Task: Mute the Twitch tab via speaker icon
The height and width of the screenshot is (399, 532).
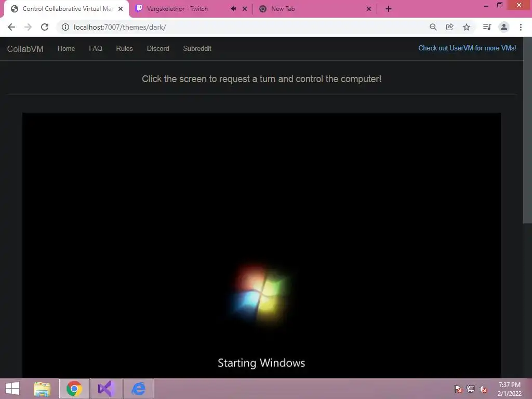Action: tap(233, 9)
